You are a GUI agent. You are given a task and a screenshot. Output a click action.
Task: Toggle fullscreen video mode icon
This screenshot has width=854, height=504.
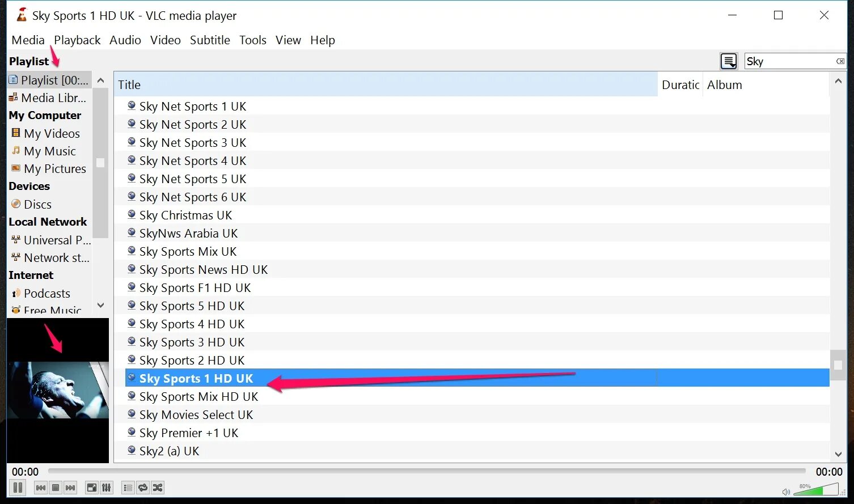[x=91, y=488]
